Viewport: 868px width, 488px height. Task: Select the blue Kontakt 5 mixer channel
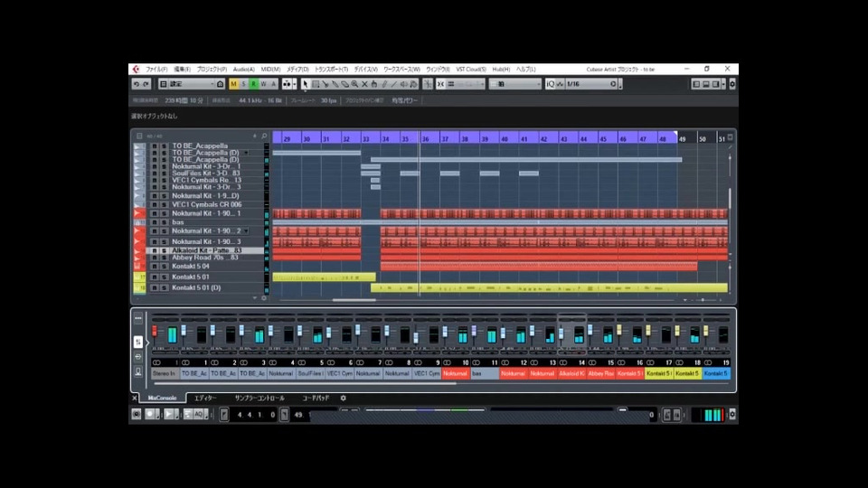point(716,373)
